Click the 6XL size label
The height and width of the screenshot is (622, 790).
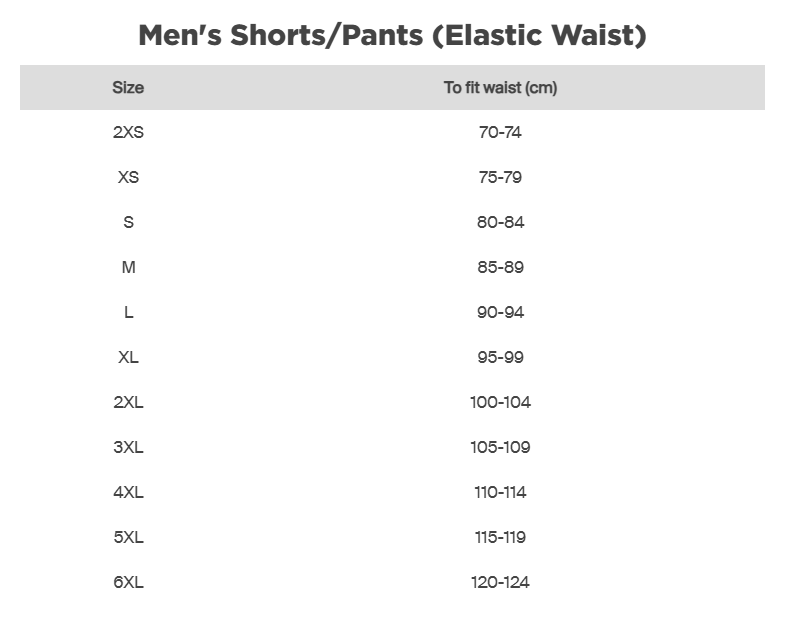point(128,582)
